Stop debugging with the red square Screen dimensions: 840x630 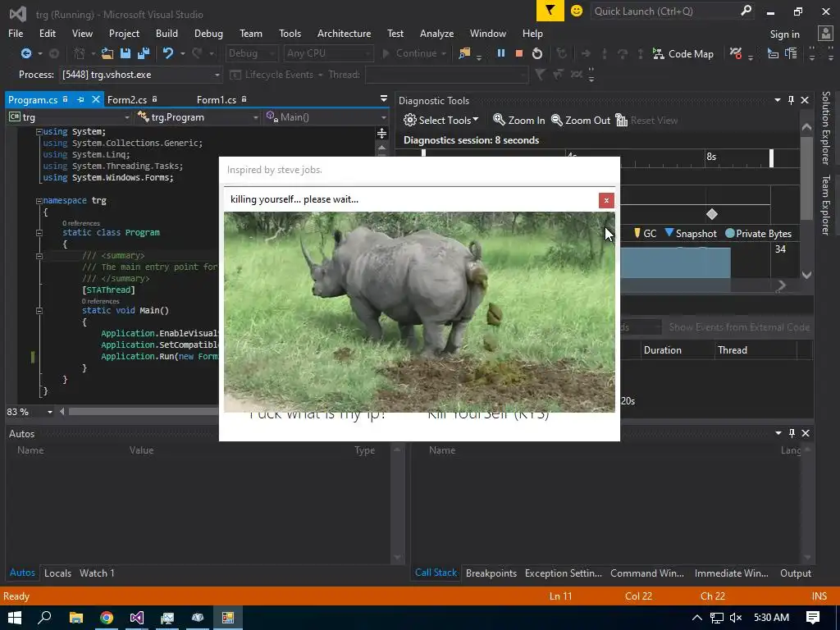[x=518, y=53]
